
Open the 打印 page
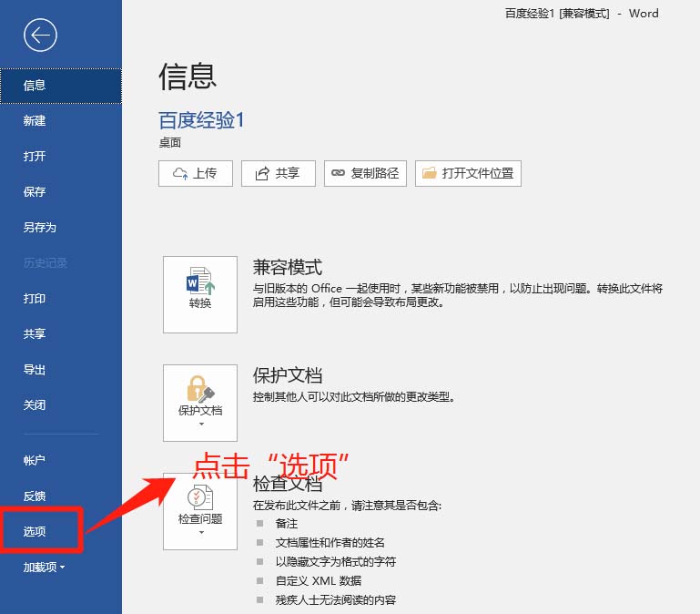click(x=61, y=299)
